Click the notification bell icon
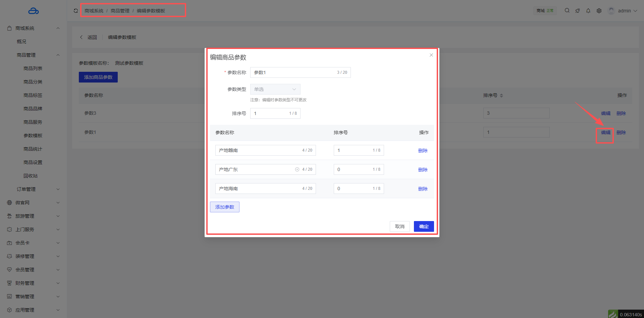The width and height of the screenshot is (644, 318). tap(588, 11)
